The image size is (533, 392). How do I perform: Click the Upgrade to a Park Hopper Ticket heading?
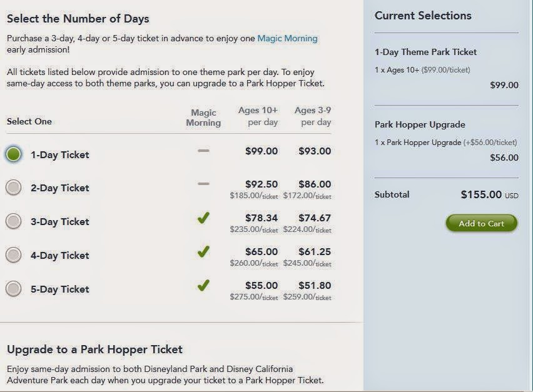pyautogui.click(x=94, y=349)
